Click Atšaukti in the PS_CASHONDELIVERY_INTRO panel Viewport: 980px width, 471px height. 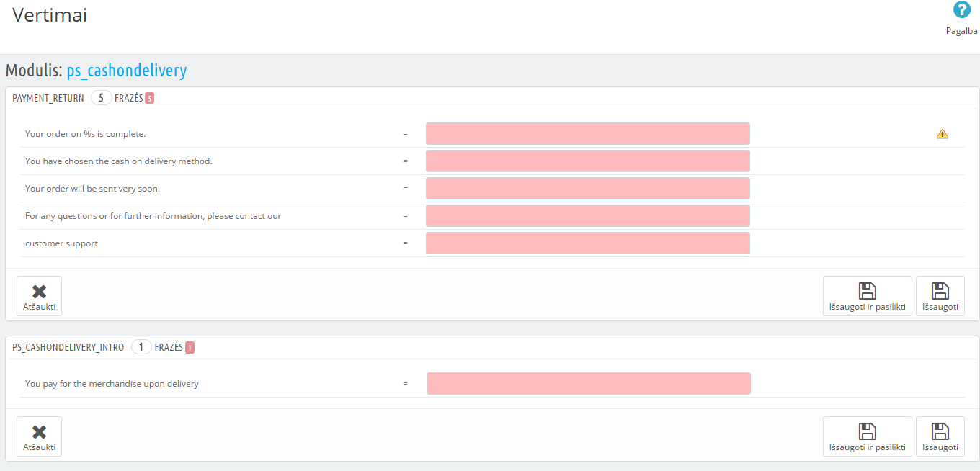pos(40,436)
